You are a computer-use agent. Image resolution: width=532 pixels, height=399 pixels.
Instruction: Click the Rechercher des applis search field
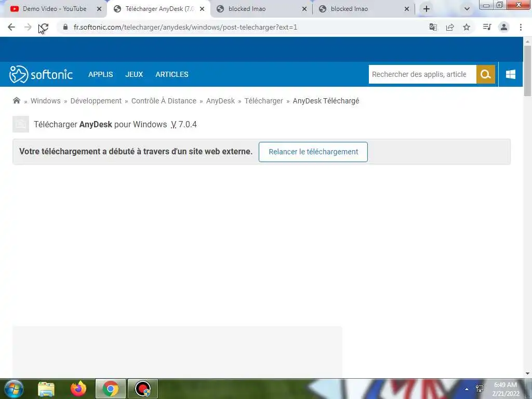(x=422, y=74)
